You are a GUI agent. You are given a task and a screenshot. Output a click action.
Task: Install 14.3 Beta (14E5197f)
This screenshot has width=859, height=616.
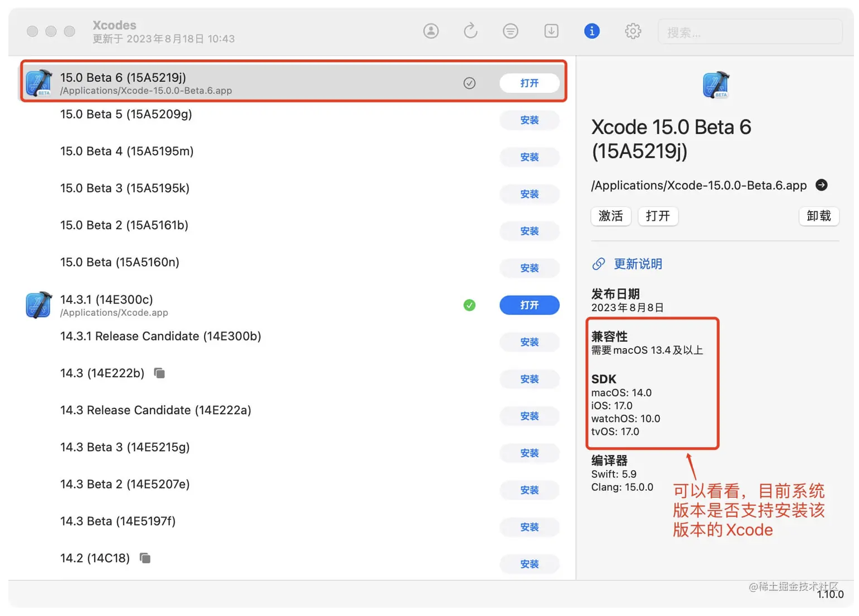click(x=529, y=527)
